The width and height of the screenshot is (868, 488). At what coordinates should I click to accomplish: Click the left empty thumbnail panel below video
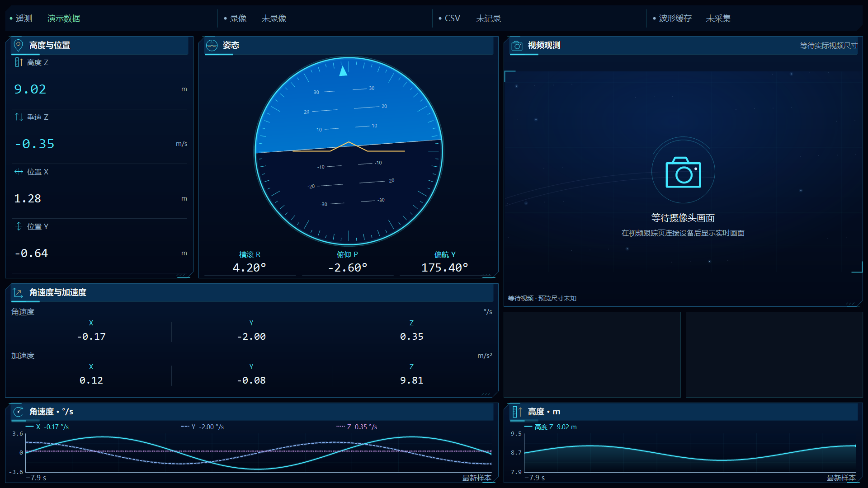tap(592, 355)
